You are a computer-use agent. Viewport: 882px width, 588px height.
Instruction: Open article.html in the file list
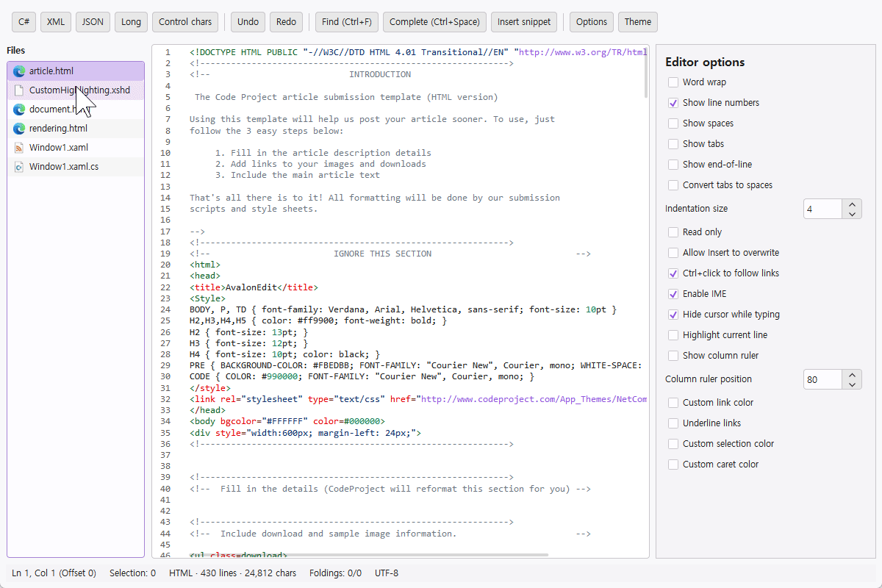click(76, 71)
